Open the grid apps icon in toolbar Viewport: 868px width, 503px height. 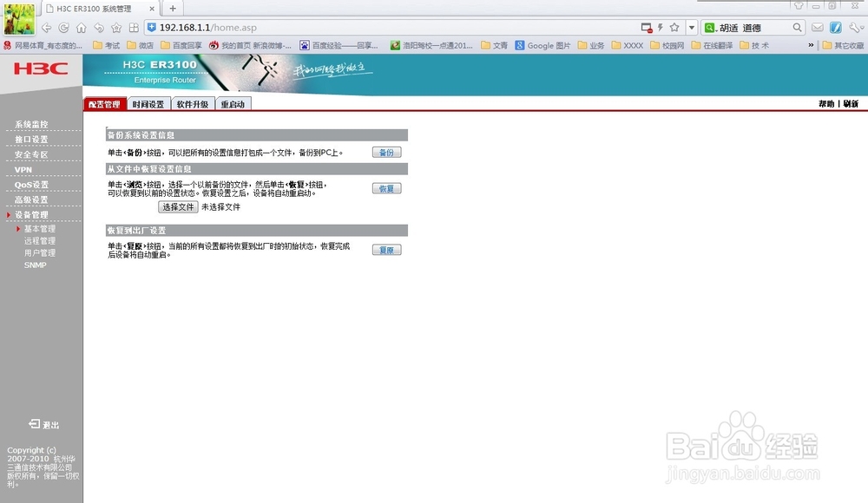click(134, 28)
